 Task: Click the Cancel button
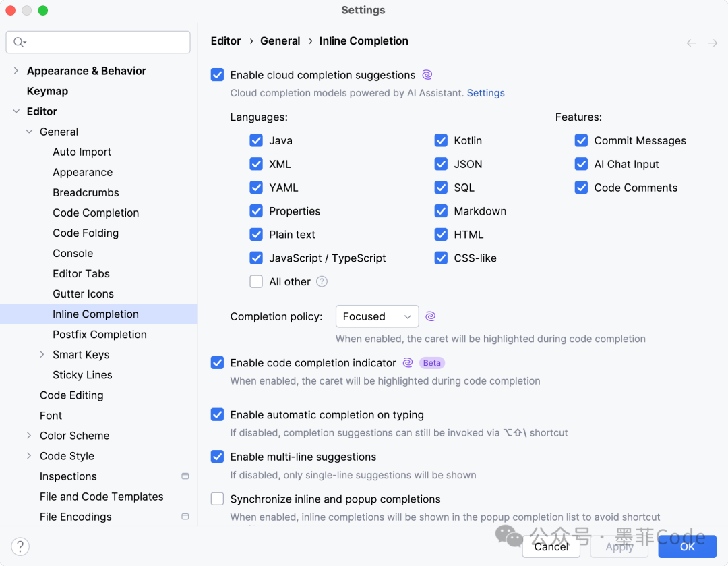point(551,546)
